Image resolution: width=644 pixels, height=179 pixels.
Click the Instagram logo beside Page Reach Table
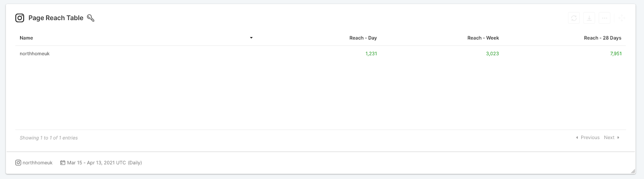tap(20, 18)
